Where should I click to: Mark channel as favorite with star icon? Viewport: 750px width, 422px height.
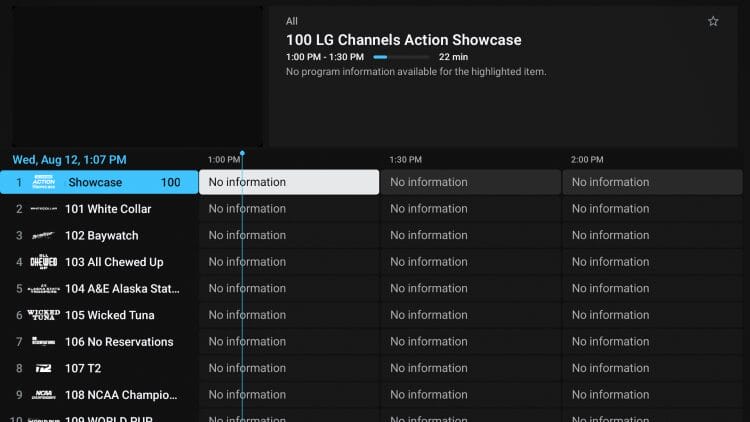(x=713, y=22)
